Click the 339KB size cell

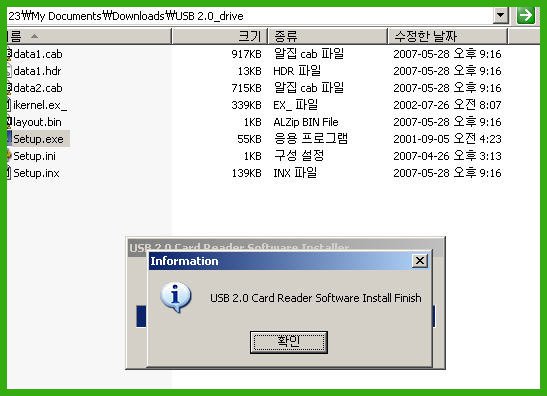click(246, 105)
